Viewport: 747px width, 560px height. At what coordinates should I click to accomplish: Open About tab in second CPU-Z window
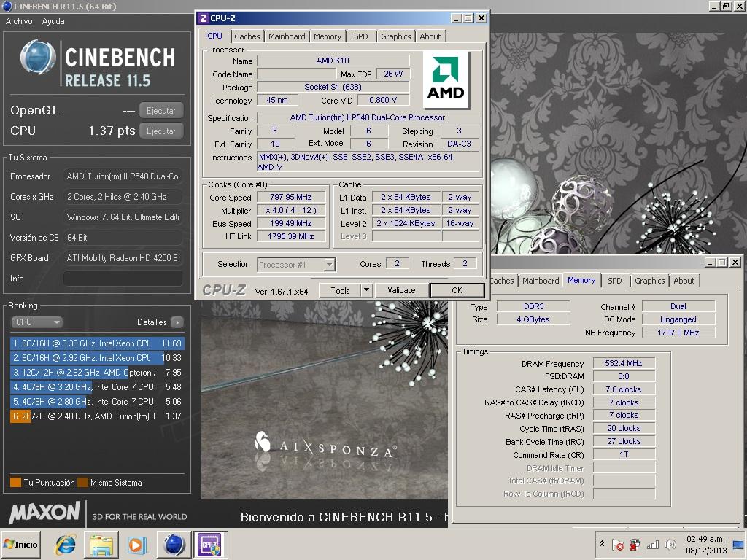click(x=684, y=281)
